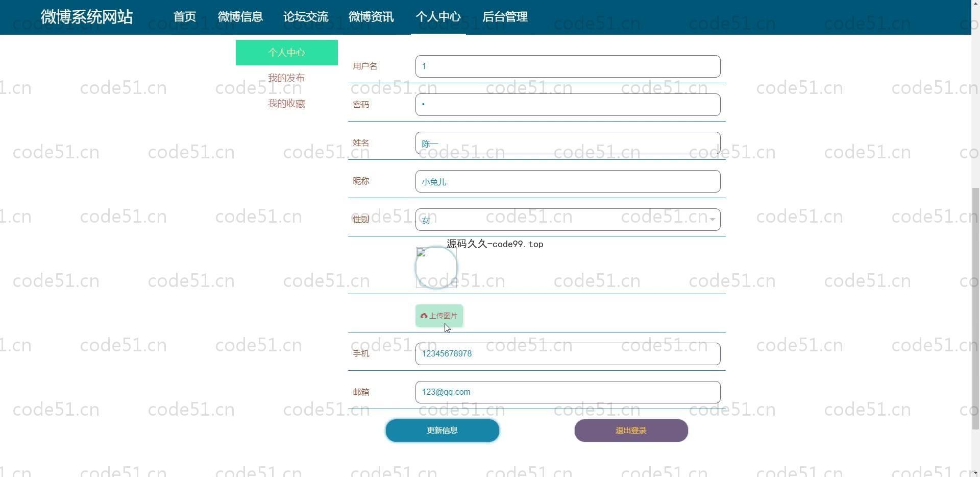Open 论坛交流 navigation item
The width and height of the screenshot is (980, 477).
(x=306, y=17)
